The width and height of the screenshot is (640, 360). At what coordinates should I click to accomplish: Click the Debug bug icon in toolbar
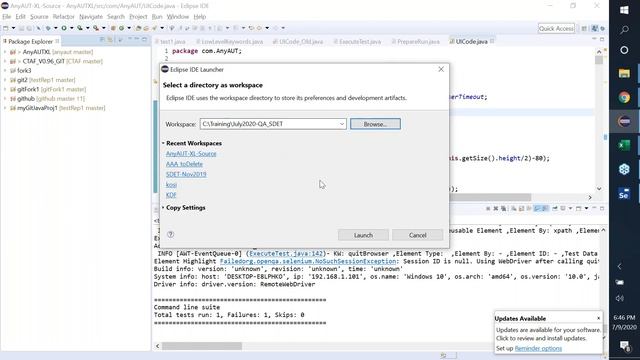[48, 28]
